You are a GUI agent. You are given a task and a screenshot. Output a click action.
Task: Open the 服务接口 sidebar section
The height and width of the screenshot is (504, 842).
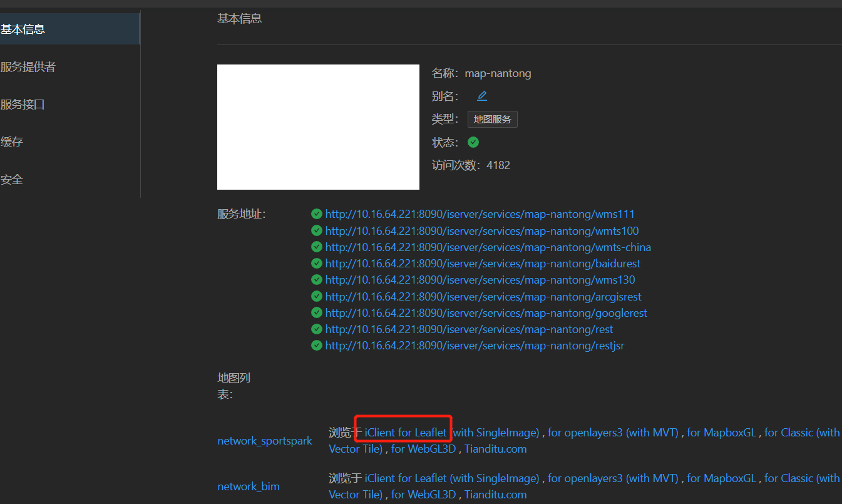point(23,104)
